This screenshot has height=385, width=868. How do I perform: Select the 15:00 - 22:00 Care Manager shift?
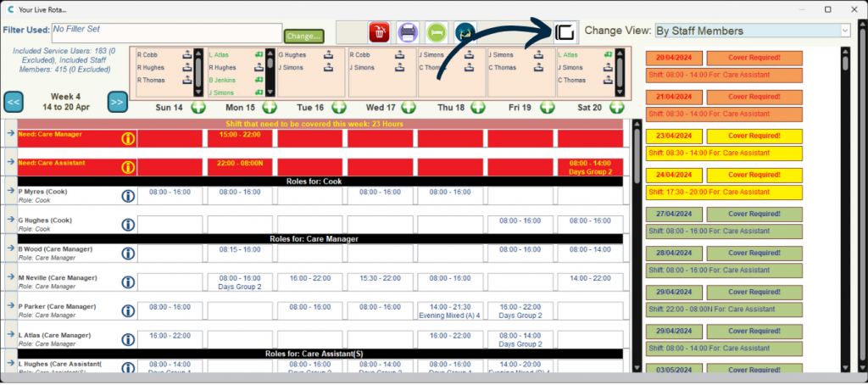(x=239, y=134)
